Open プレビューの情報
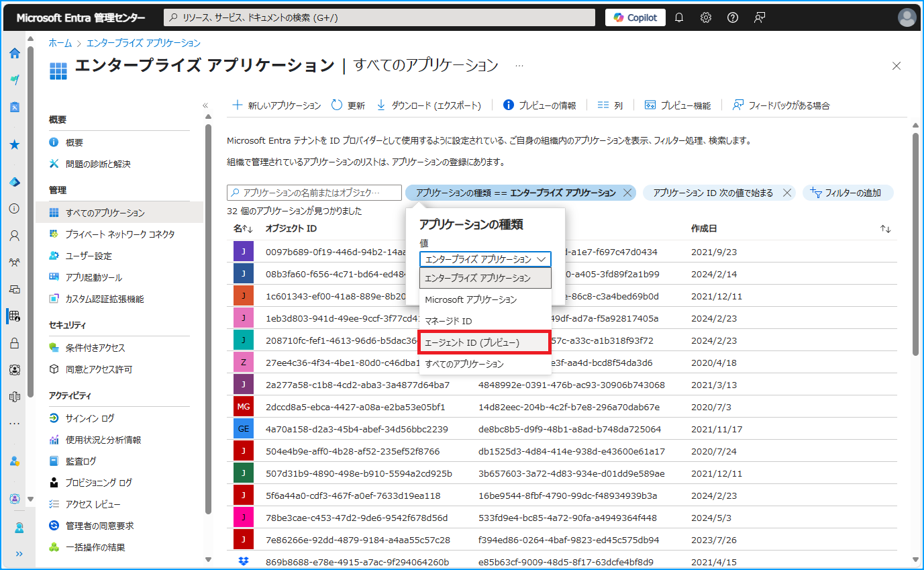The width and height of the screenshot is (924, 570). point(540,105)
